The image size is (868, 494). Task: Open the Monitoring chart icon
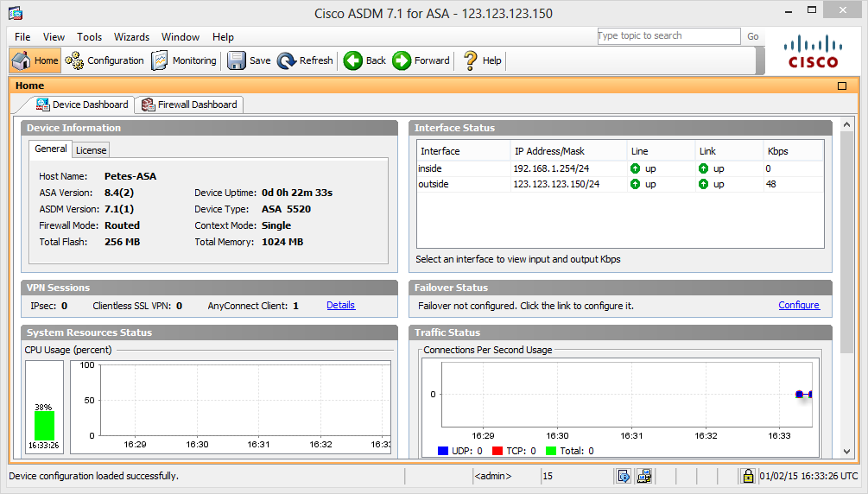(160, 60)
